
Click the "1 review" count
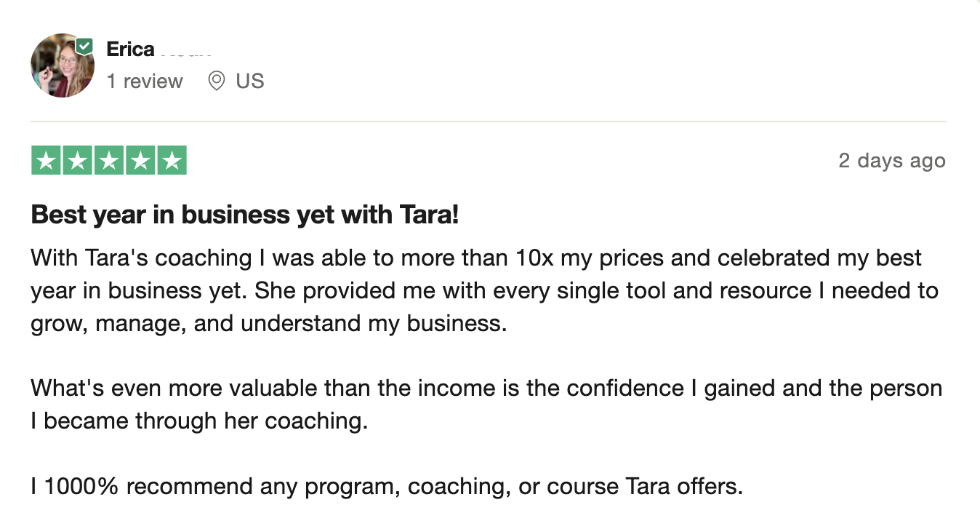tap(145, 81)
